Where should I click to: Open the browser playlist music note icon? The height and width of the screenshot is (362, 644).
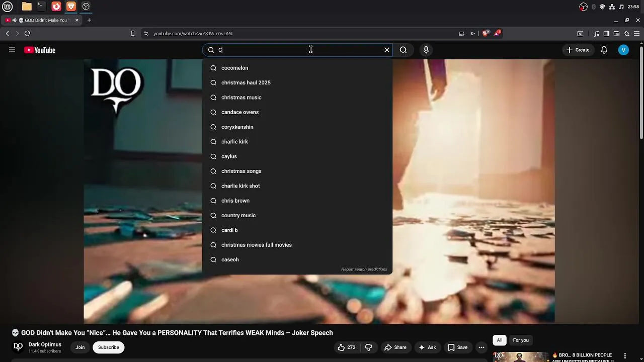[x=596, y=34]
